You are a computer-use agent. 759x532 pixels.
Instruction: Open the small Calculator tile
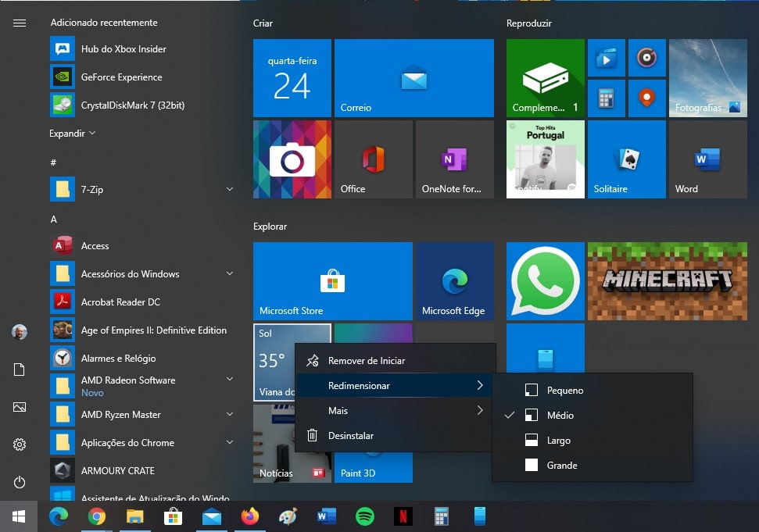click(607, 98)
